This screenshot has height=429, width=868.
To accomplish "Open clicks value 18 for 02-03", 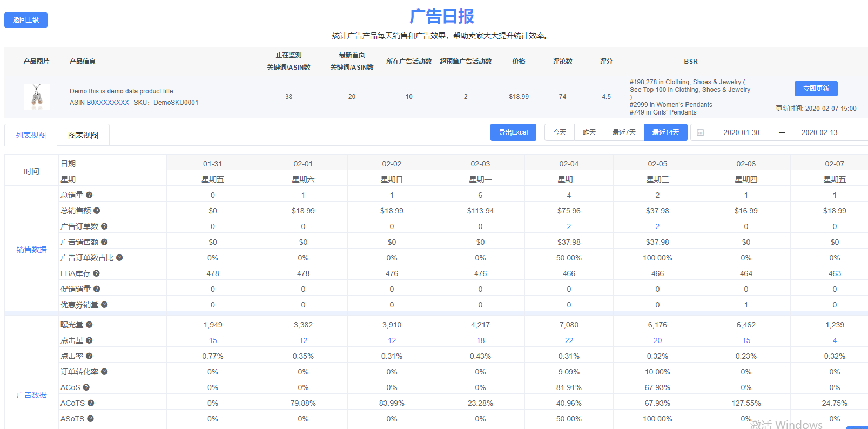I will [480, 340].
